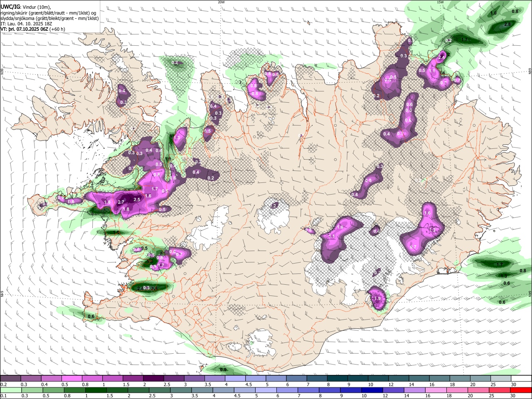
Task: Click the '1.9' value on the southern glacier
Action: tap(378, 299)
